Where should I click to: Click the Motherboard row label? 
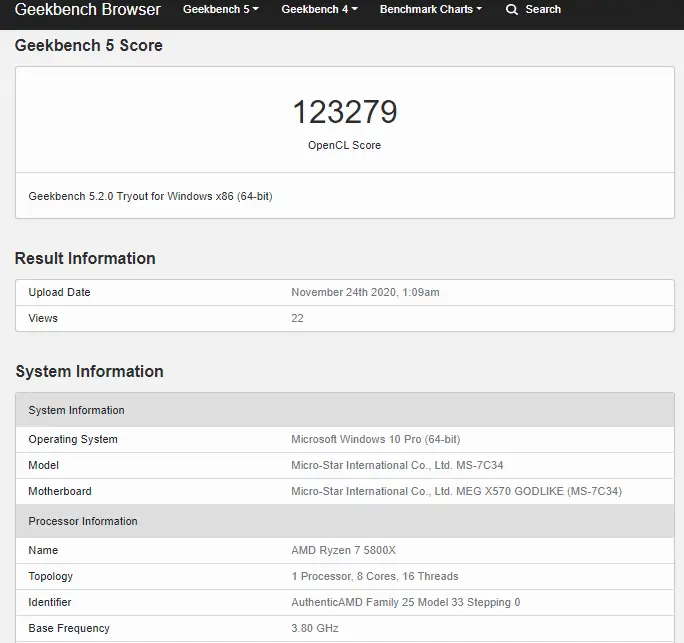click(x=60, y=491)
